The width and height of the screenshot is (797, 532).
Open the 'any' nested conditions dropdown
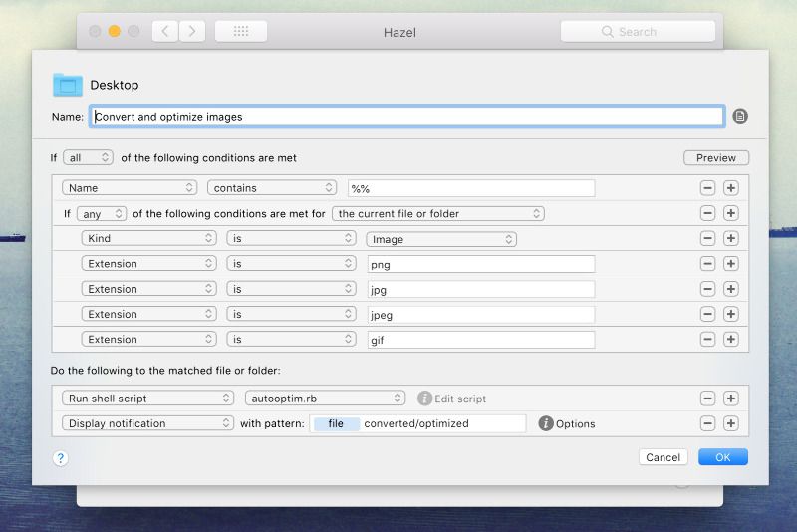102,213
